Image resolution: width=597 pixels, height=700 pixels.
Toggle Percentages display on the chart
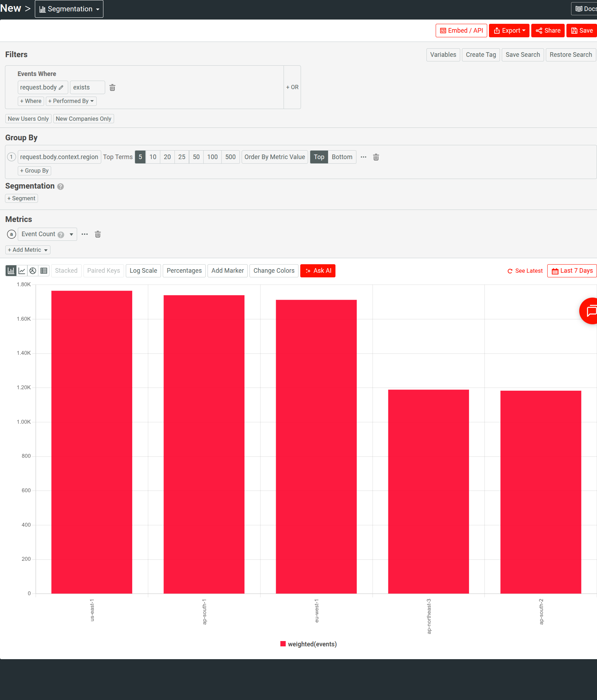(184, 271)
